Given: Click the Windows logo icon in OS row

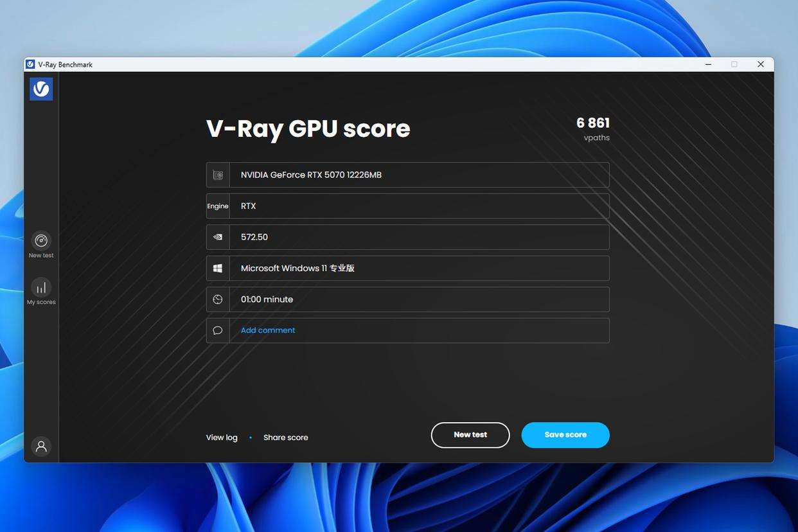Looking at the screenshot, I should pos(218,268).
